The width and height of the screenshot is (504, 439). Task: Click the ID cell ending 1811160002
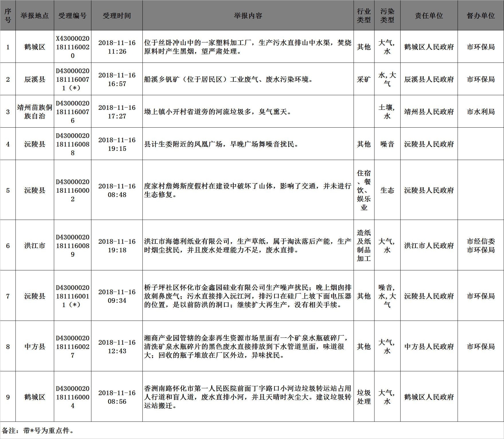click(72, 190)
